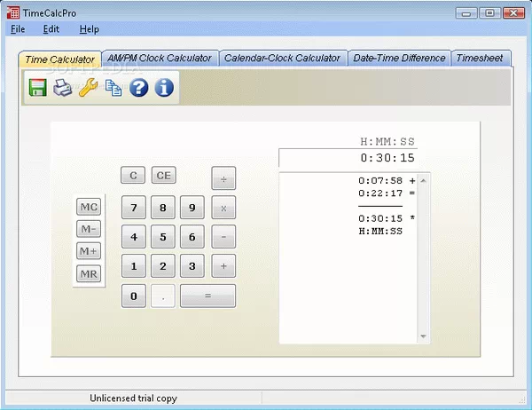Tap the decimal point button
The height and width of the screenshot is (410, 532).
(163, 296)
